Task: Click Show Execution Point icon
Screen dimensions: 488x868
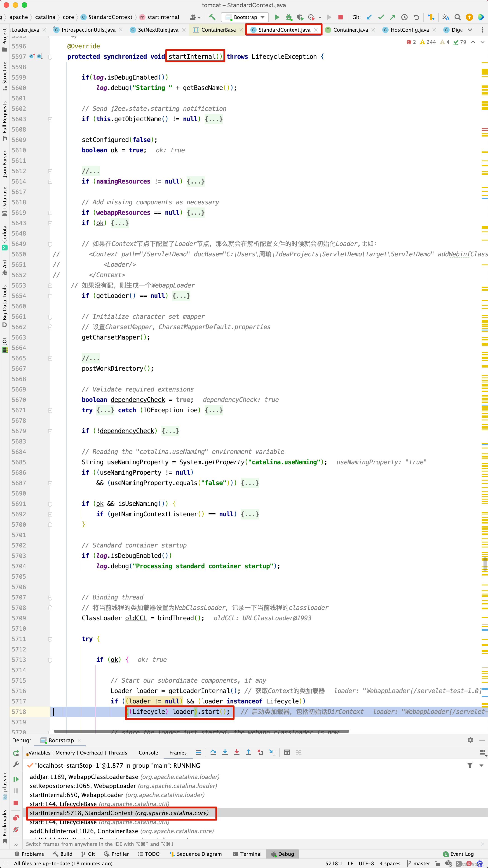Action: [x=198, y=752]
